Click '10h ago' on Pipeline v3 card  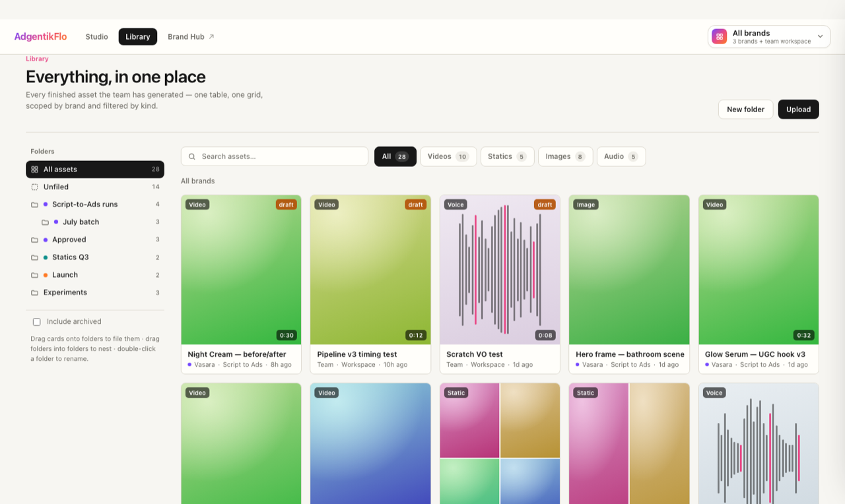click(395, 365)
